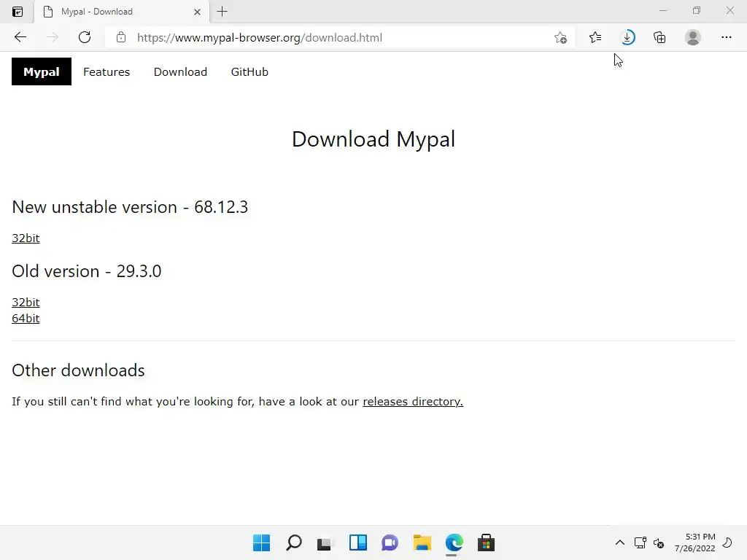
Task: Click the Old version - 29.3.0 heading
Action: pos(87,271)
